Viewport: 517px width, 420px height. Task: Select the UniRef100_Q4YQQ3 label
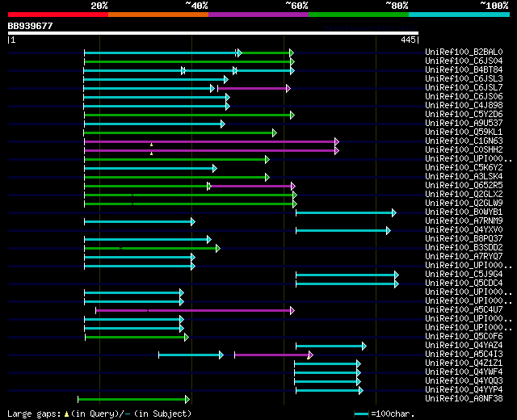click(x=464, y=381)
